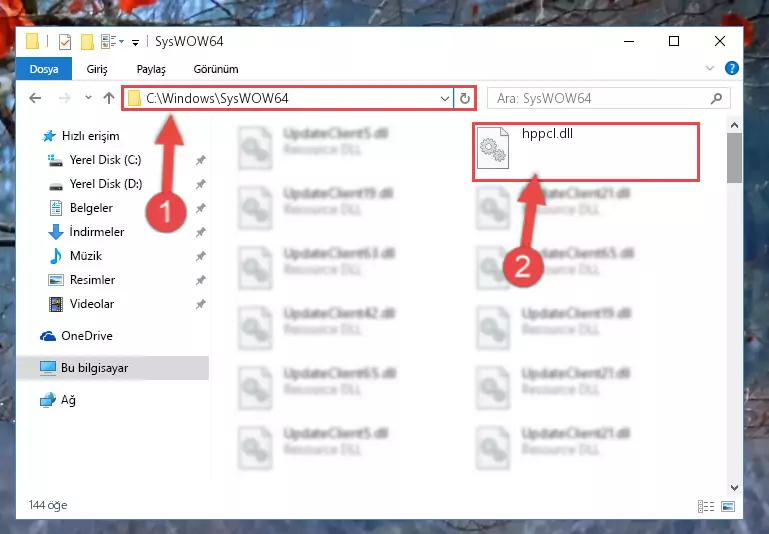
Task: Select Ağ network in navigation pane
Action: (57, 400)
